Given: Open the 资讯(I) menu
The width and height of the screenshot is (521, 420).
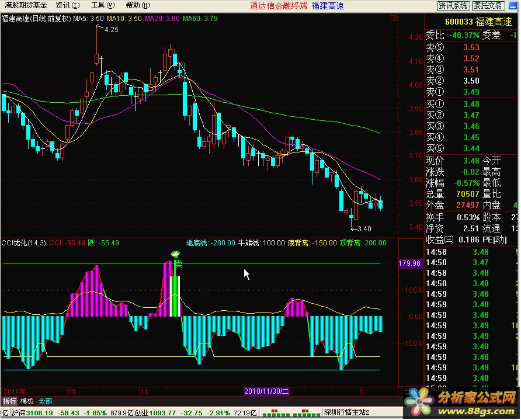Looking at the screenshot, I should pyautogui.click(x=67, y=5).
